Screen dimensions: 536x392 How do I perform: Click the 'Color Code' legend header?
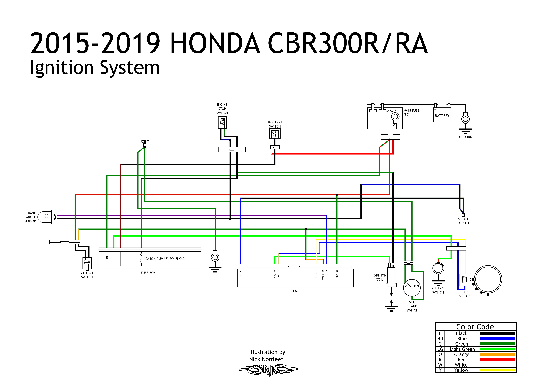tap(475, 327)
